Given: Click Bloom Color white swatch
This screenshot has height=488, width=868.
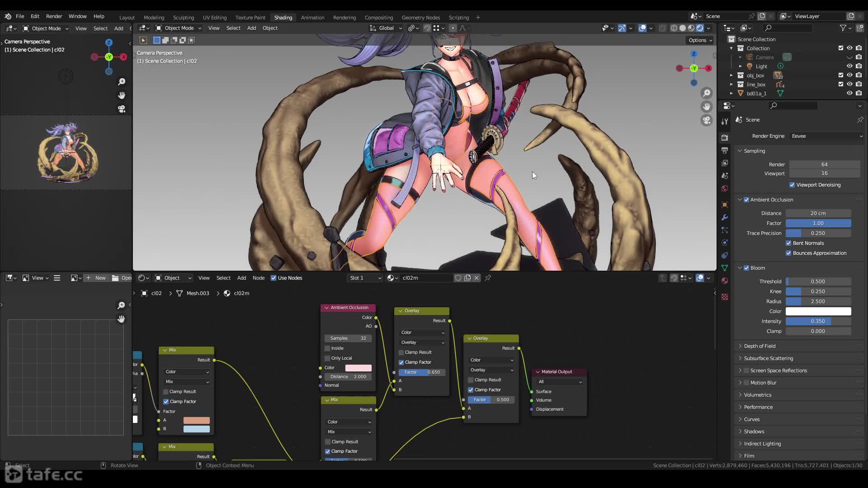Looking at the screenshot, I should click(818, 311).
